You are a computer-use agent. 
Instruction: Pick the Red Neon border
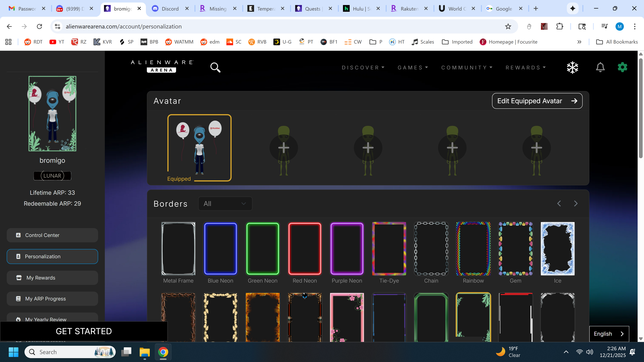coord(305,249)
